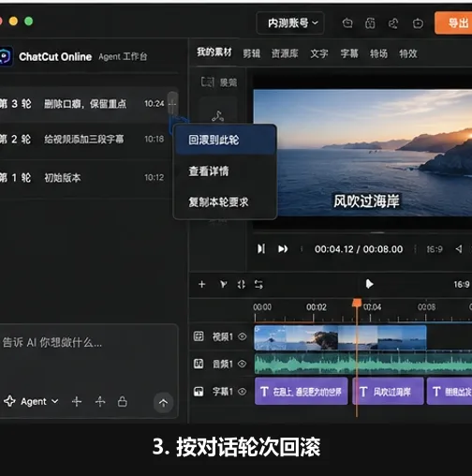This screenshot has width=472, height=476.
Task: Click the split tool icon in the timeline toolbar
Action: (x=223, y=284)
